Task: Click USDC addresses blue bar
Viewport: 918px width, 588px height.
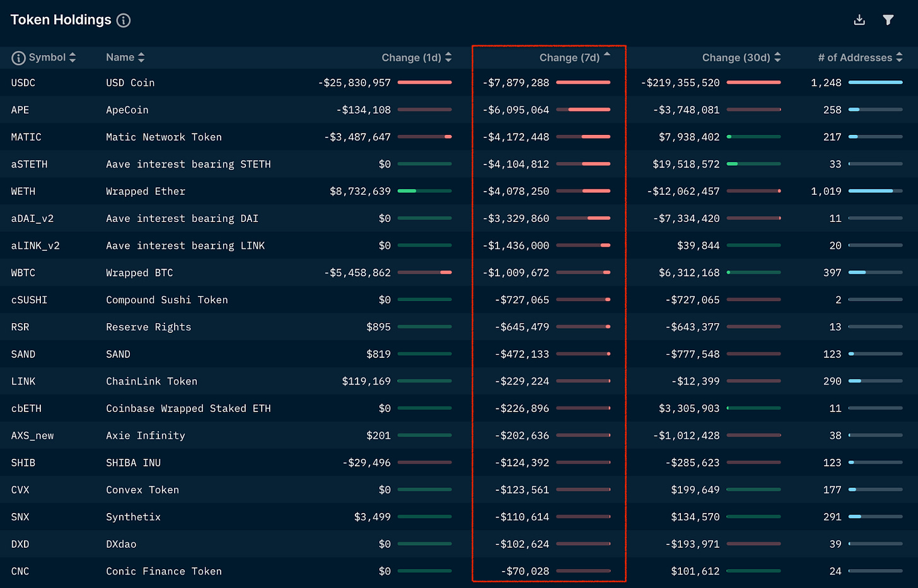Action: [876, 83]
